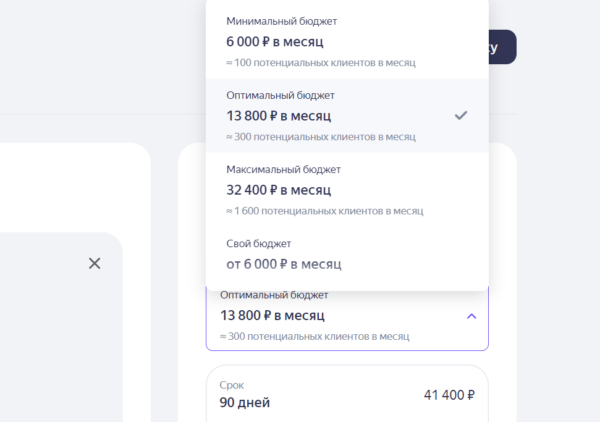Viewport: 600px width, 422px height.
Task: Click the 32 400 ₽ в месяц price
Action: [x=279, y=190]
